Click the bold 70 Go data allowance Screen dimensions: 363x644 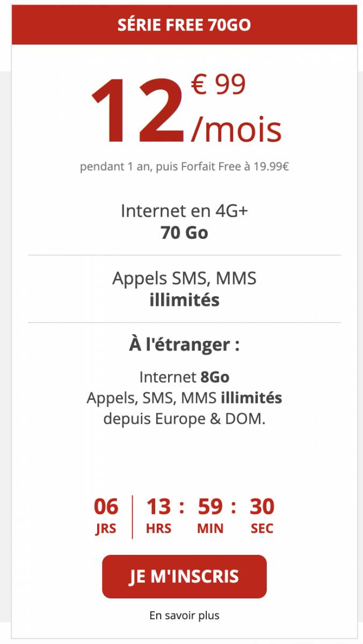[184, 233]
